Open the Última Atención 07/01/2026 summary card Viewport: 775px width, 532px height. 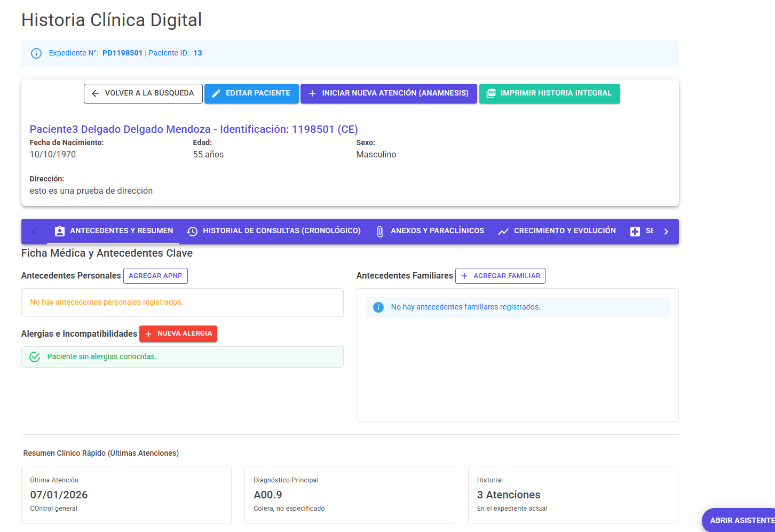point(126,495)
